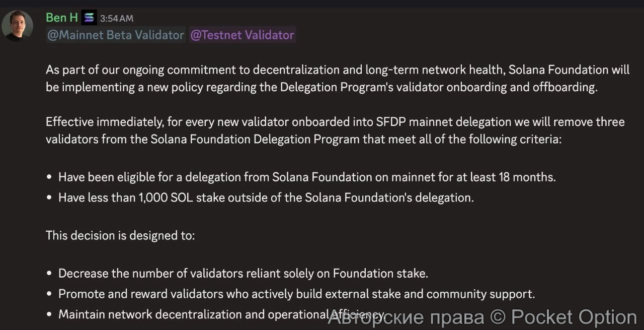Click the Ben H username
The height and width of the screenshot is (330, 644).
(61, 18)
